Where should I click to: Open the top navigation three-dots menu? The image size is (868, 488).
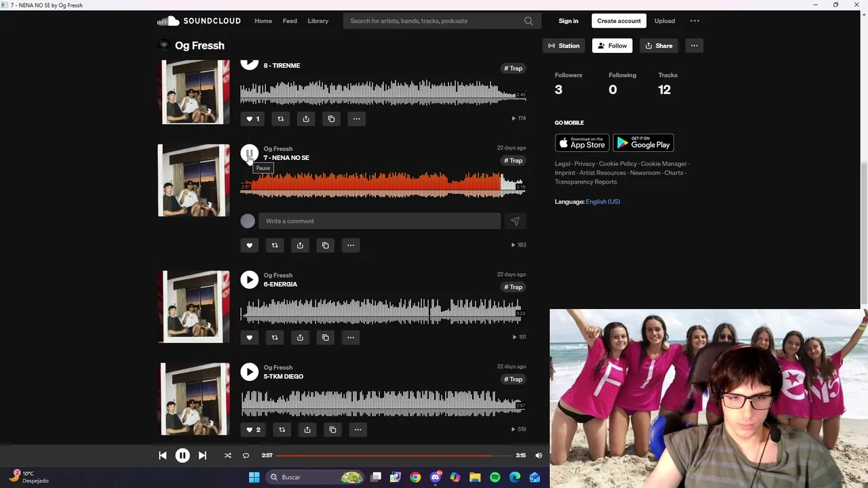tap(694, 21)
